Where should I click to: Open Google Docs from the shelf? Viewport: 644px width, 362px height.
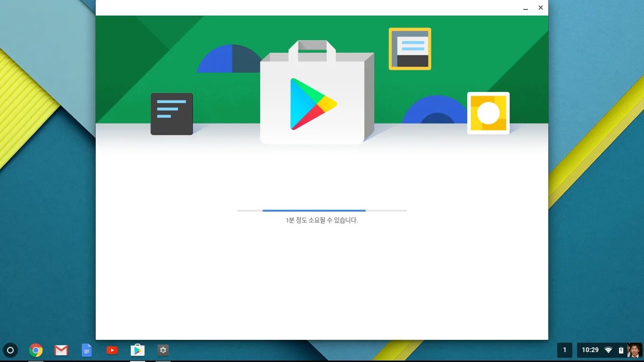coord(87,350)
